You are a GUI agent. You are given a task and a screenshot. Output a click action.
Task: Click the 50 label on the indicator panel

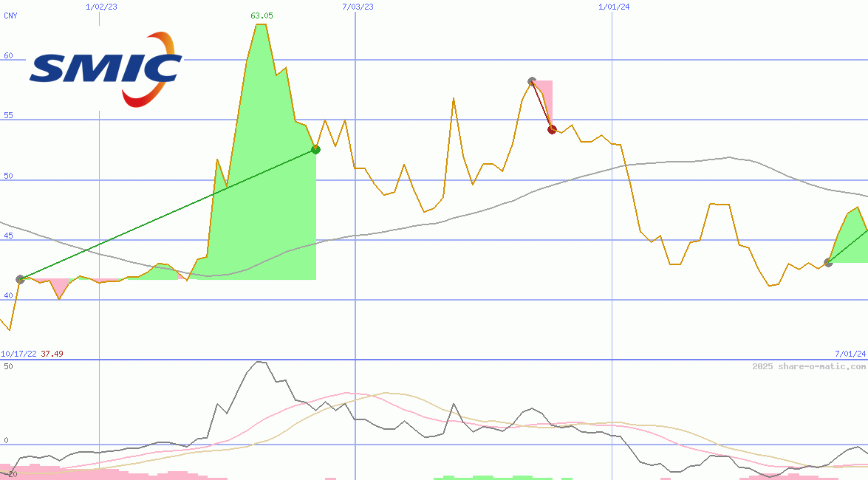point(9,366)
